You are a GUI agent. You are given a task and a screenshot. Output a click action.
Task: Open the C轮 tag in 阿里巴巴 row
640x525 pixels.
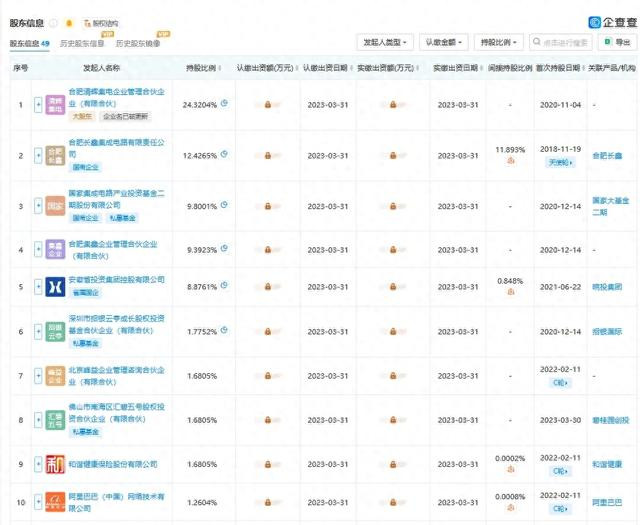(x=560, y=509)
